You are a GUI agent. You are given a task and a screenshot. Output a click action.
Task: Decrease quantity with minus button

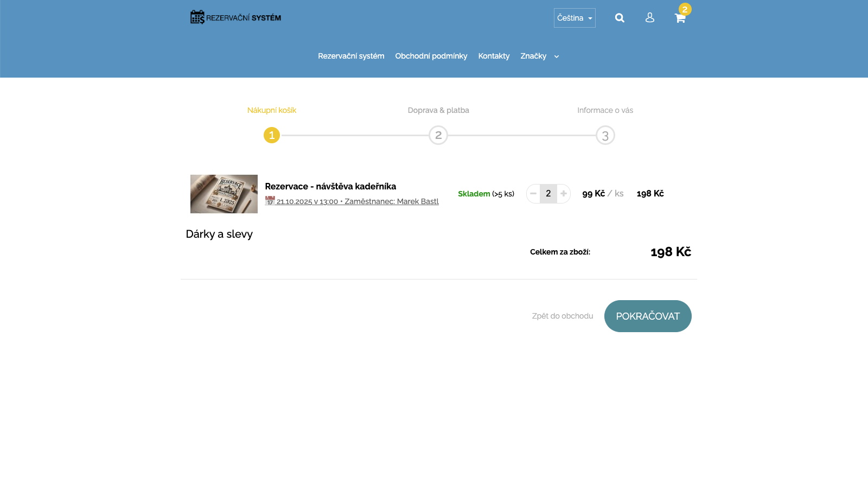pos(533,194)
